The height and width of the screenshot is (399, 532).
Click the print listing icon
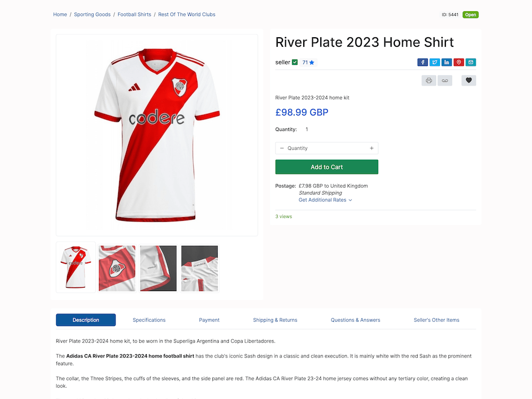(x=429, y=80)
